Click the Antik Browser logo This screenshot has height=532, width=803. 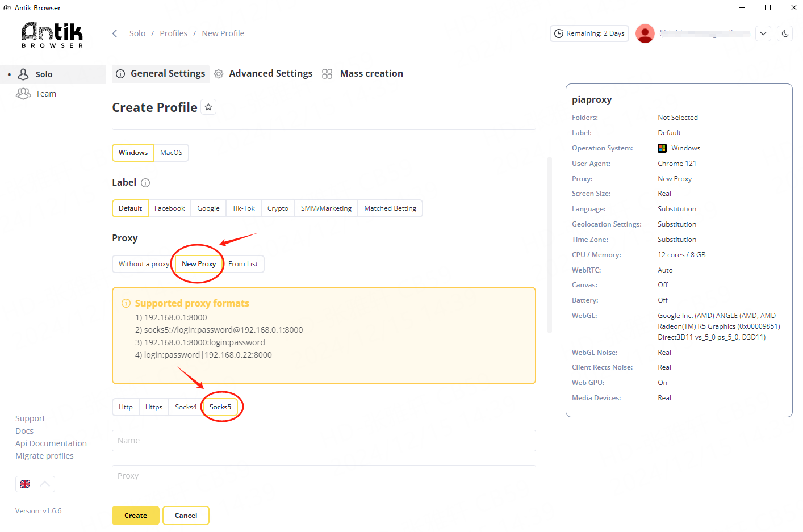tap(52, 35)
